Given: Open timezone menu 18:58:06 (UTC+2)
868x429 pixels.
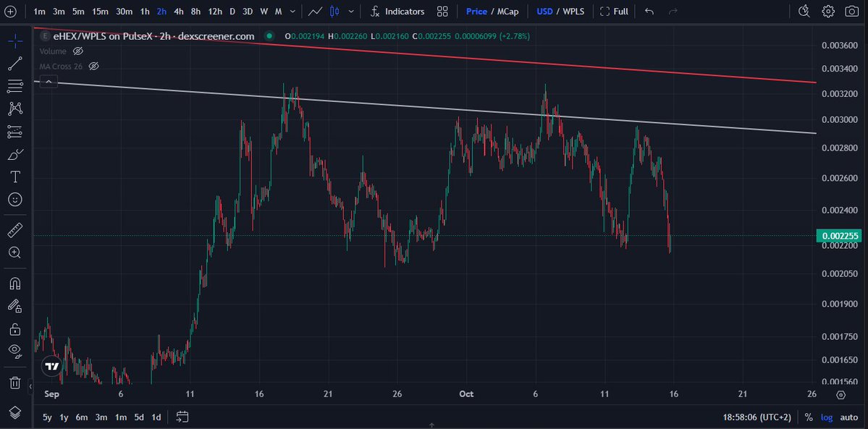Looking at the screenshot, I should click(757, 417).
